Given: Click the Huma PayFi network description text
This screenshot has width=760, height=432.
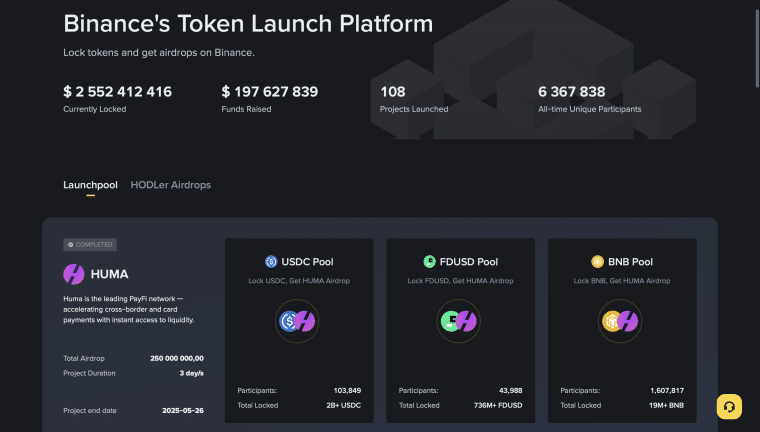Looking at the screenshot, I should click(x=129, y=309).
